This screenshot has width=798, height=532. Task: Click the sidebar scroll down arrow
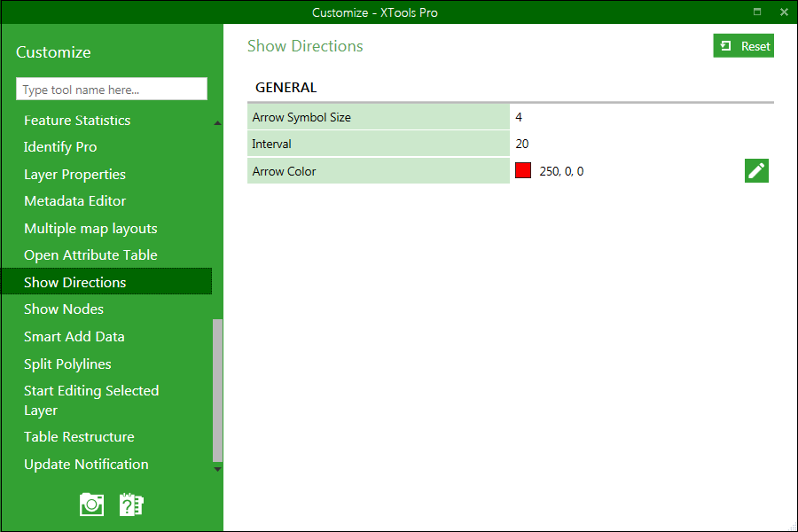tap(217, 469)
